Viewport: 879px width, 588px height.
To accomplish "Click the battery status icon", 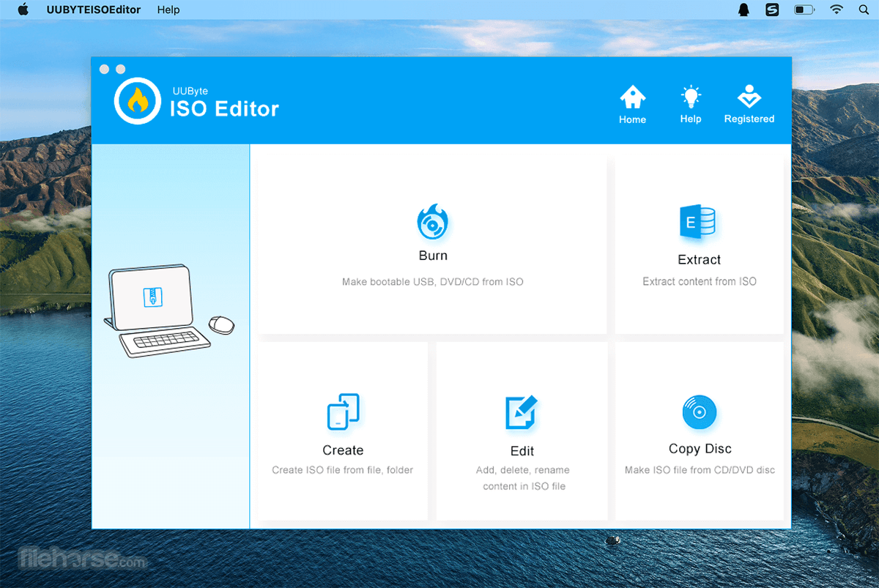I will (x=804, y=10).
